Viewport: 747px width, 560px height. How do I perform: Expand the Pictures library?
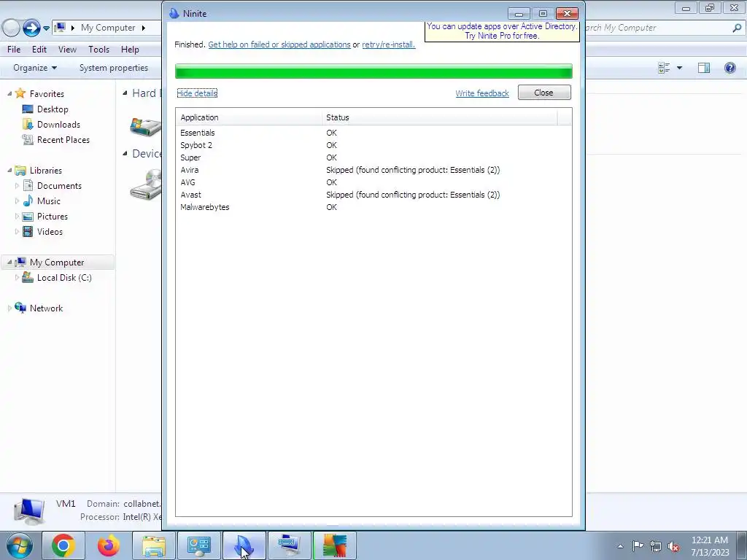18,216
